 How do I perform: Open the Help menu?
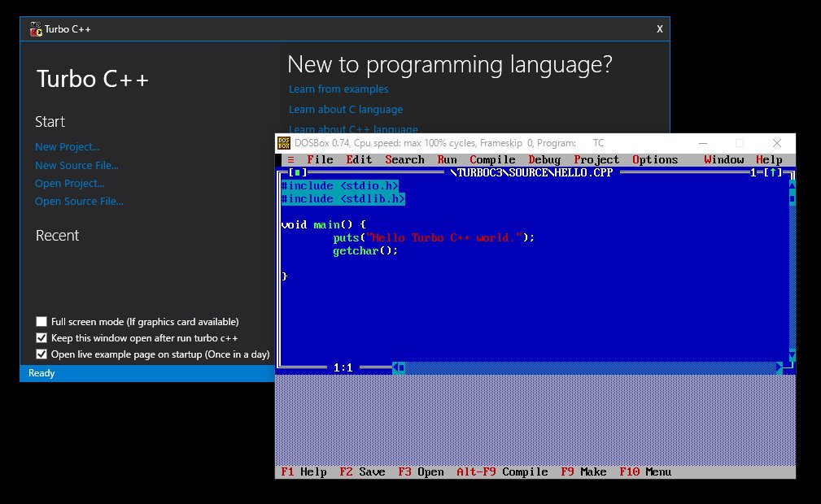pos(769,159)
